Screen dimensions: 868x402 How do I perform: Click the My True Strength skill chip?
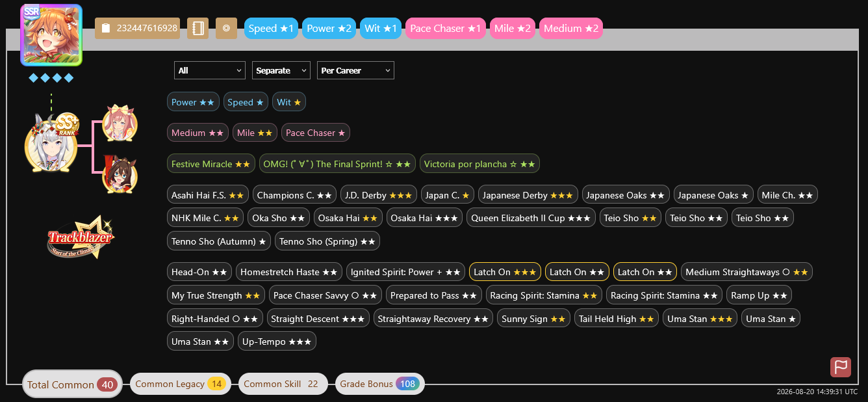tap(216, 295)
